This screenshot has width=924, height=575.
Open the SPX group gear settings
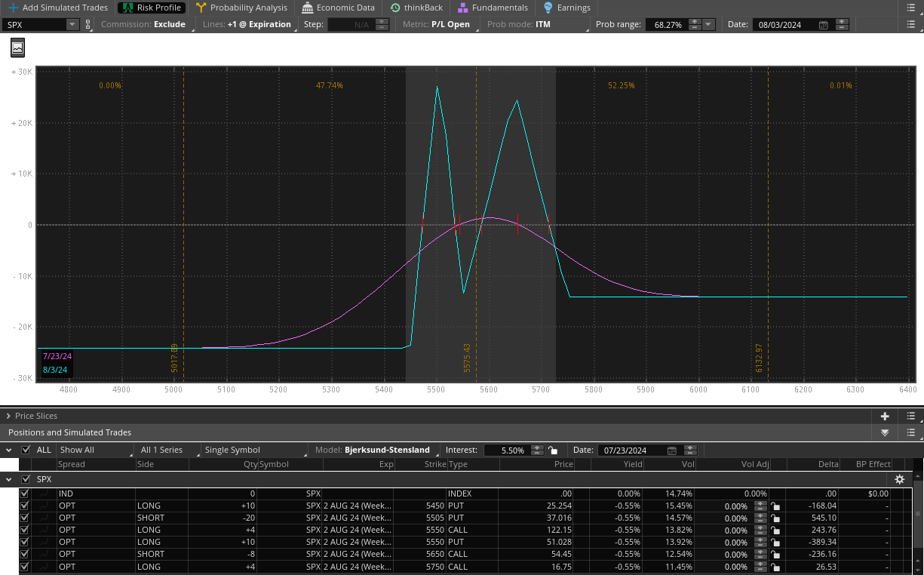(899, 479)
